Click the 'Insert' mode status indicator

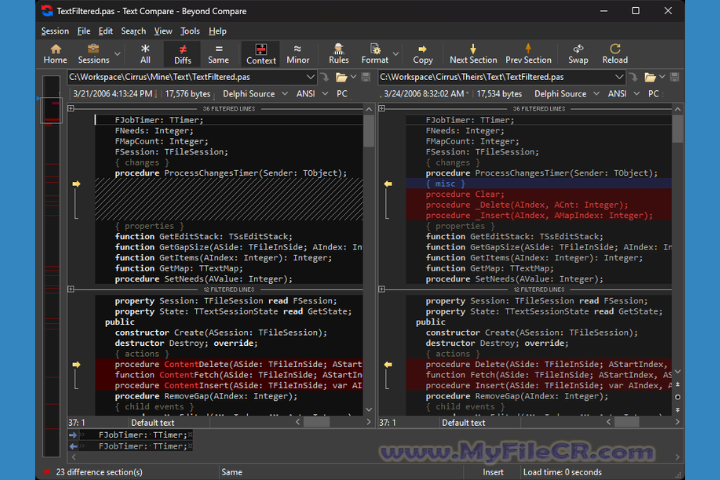[493, 472]
